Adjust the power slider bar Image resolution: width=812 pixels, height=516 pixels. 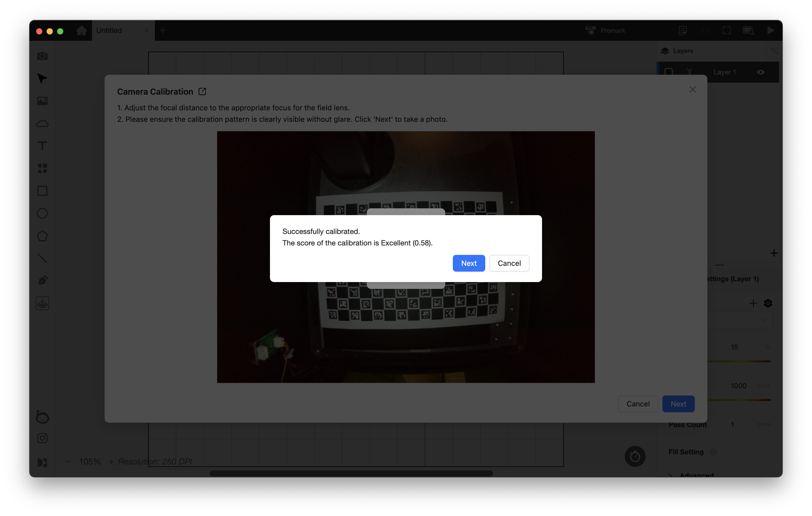point(738,361)
